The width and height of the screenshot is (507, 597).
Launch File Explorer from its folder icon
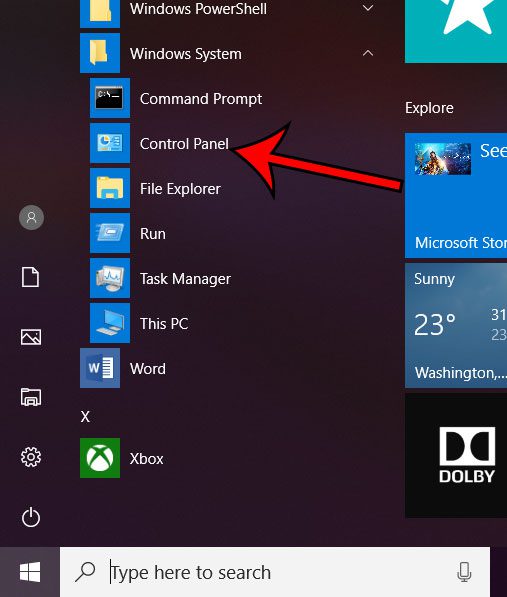coord(110,188)
